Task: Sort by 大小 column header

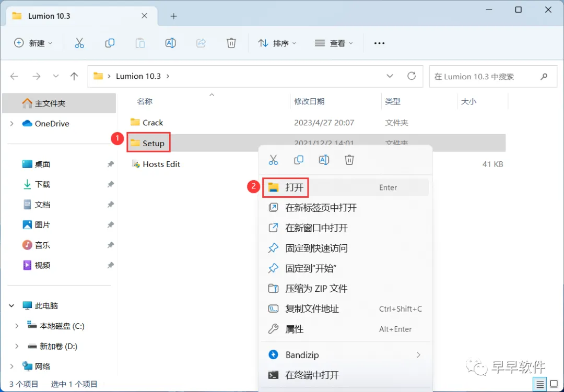Action: click(x=468, y=101)
